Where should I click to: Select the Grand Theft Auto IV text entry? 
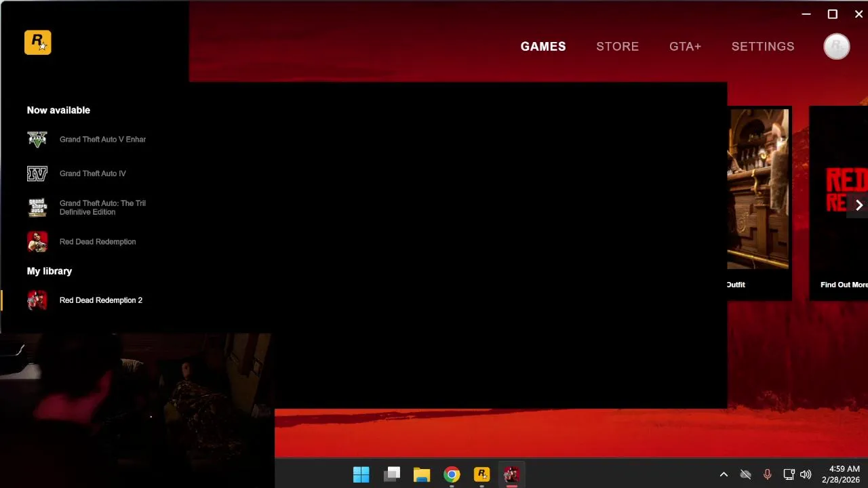[x=93, y=174]
